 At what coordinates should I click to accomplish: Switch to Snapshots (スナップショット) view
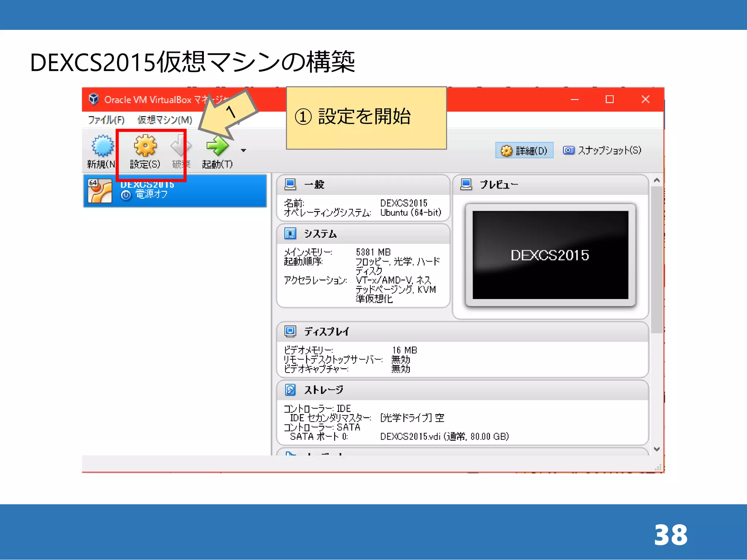(602, 150)
